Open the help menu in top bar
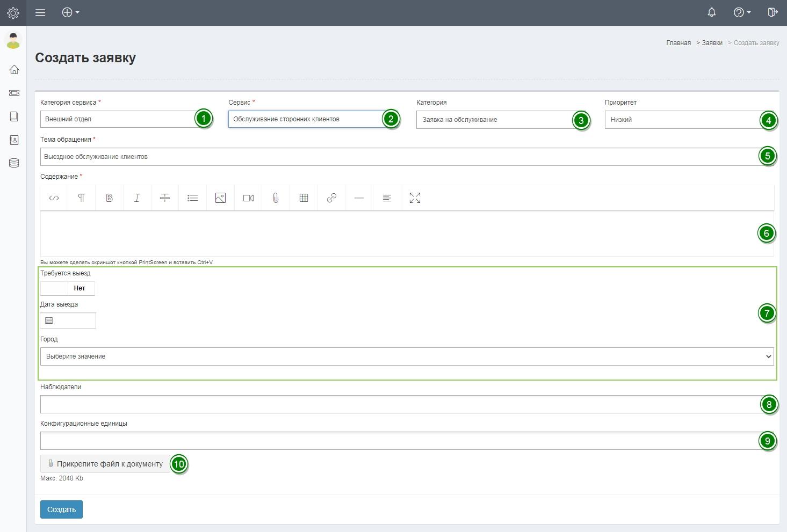787x532 pixels. [742, 12]
